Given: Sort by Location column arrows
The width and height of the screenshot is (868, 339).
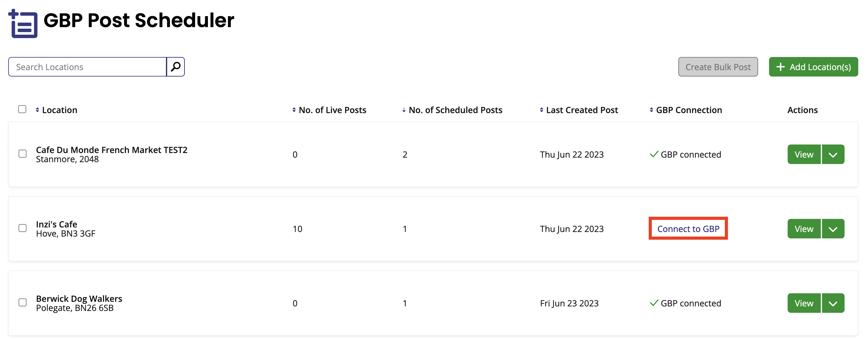Looking at the screenshot, I should pyautogui.click(x=37, y=110).
